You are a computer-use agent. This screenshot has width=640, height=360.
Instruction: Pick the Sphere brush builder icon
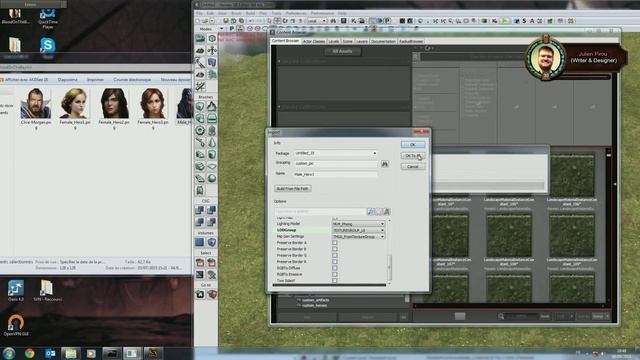click(x=212, y=178)
